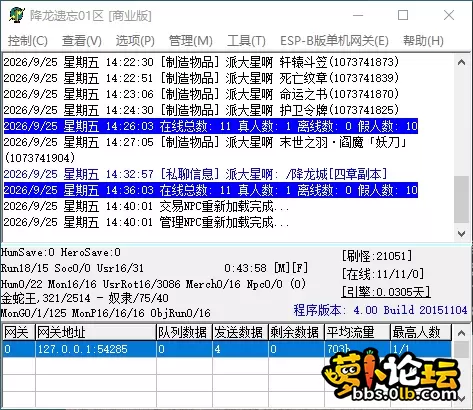This screenshot has height=410, width=473.
Task: Click the 网关地址 column header
Action: (x=96, y=332)
